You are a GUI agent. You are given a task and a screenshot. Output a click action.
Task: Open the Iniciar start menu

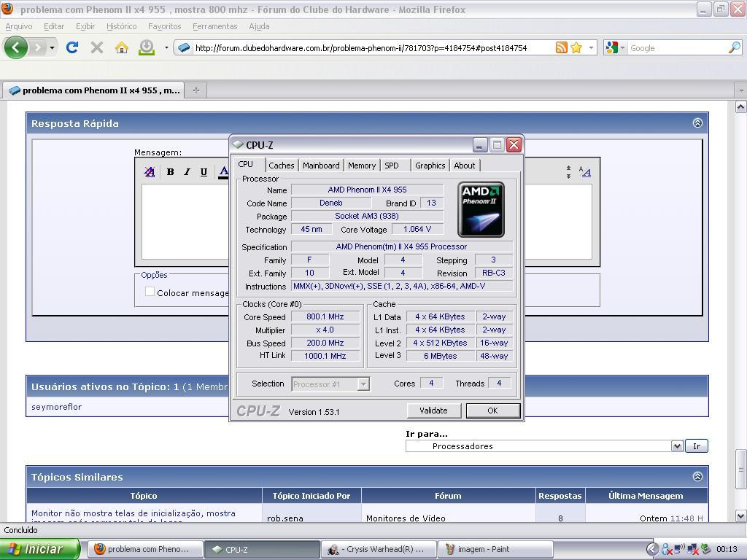(41, 549)
